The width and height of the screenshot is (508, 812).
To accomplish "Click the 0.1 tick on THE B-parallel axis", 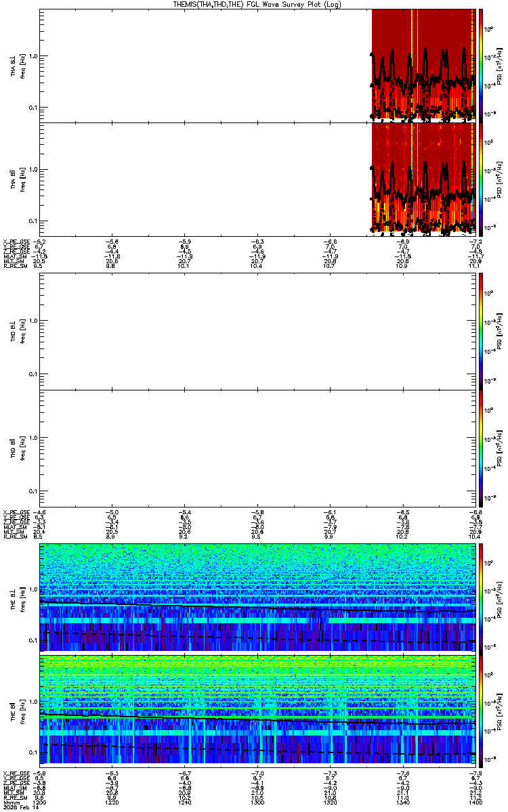I will click(x=33, y=752).
